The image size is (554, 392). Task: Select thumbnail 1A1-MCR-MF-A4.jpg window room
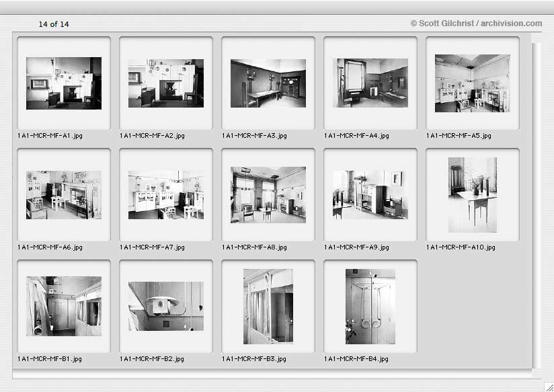tap(370, 83)
